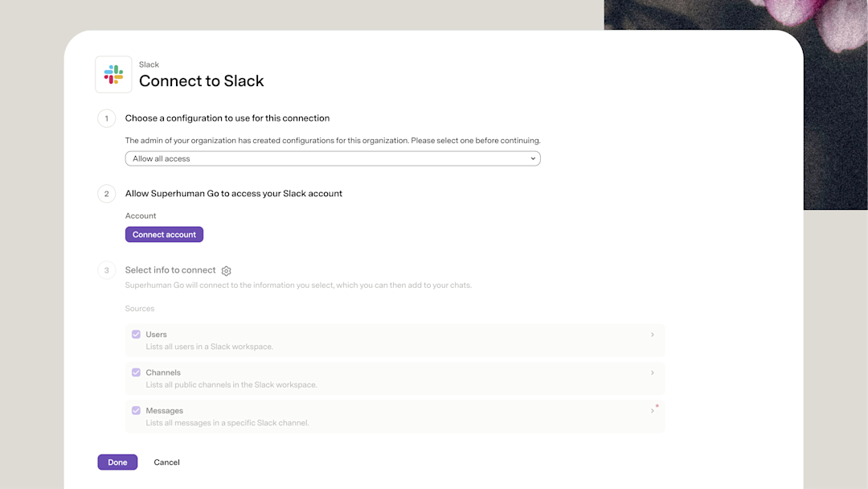Click the step 3 number circle
868x489 pixels.
(107, 270)
